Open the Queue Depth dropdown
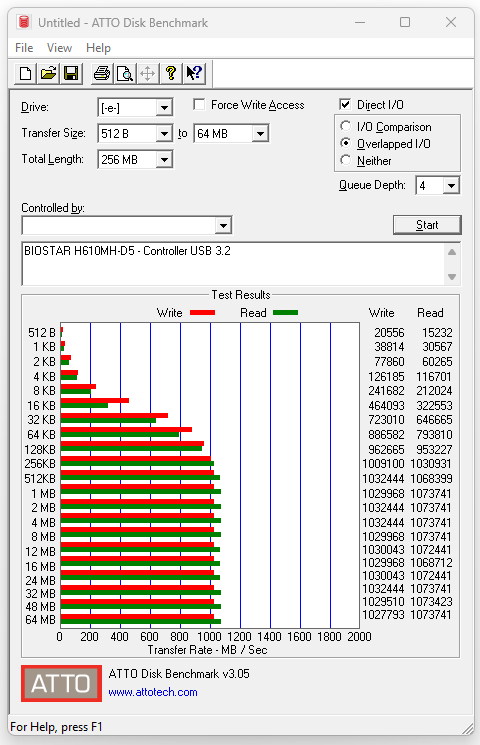Screen dimensions: 480x745 pyautogui.click(x=451, y=185)
